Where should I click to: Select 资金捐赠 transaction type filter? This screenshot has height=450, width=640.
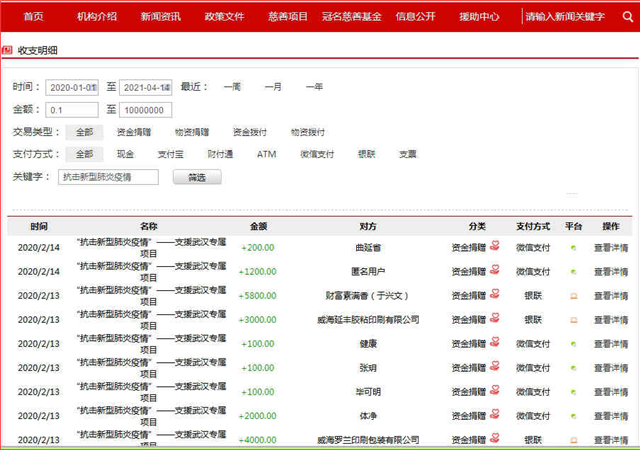pos(134,132)
